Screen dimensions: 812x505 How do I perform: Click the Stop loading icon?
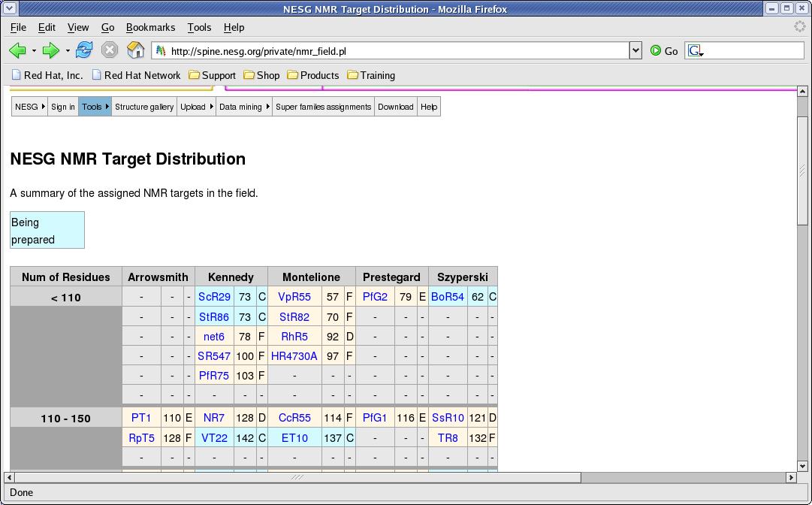click(x=110, y=50)
